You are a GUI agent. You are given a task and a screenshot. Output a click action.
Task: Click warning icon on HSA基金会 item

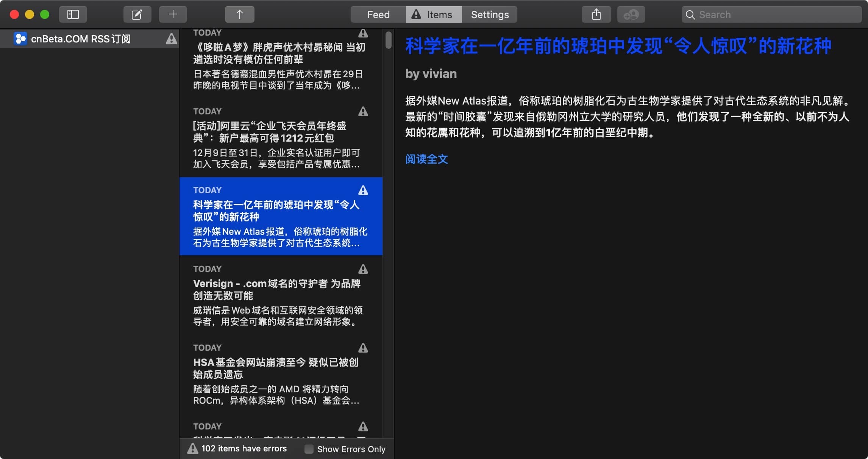[363, 348]
